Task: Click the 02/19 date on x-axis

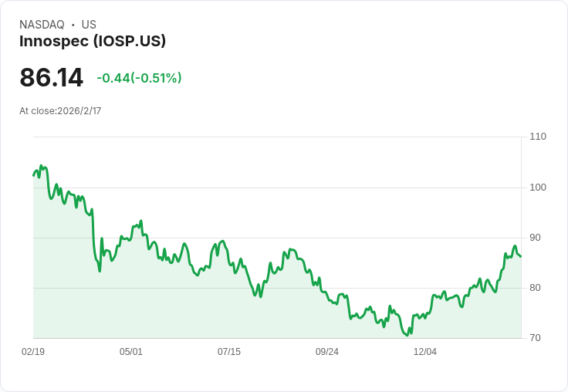Action: [33, 351]
